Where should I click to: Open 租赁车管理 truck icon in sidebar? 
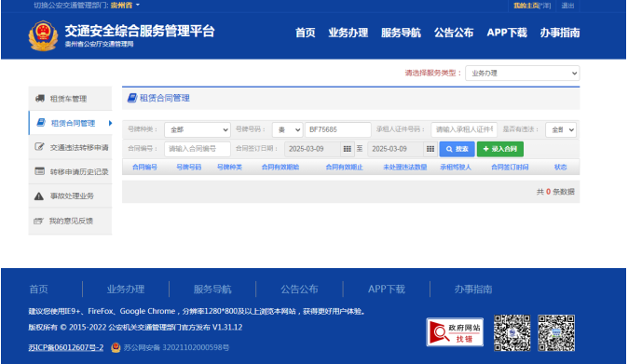point(40,99)
